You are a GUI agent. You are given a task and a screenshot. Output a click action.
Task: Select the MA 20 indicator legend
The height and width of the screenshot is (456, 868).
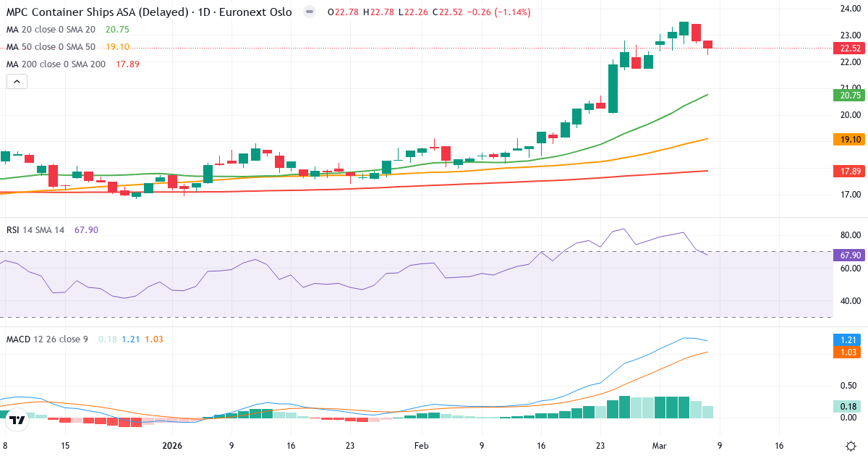pyautogui.click(x=51, y=30)
